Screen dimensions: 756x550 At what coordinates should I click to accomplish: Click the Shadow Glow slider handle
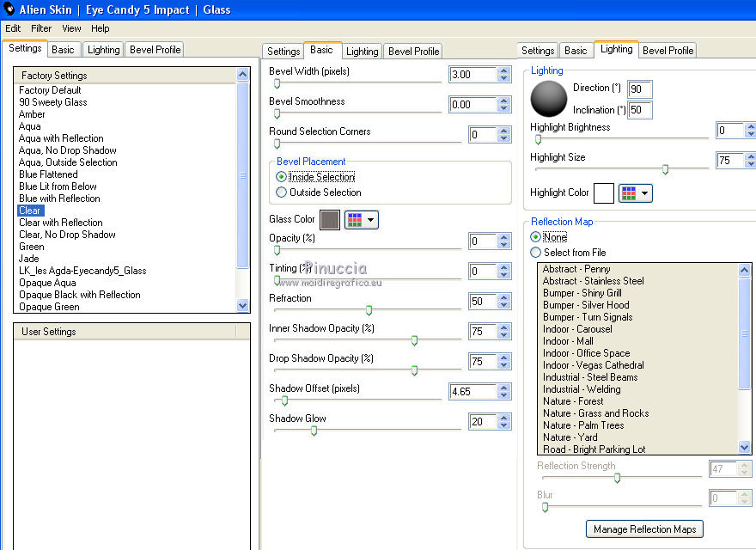pyautogui.click(x=314, y=431)
